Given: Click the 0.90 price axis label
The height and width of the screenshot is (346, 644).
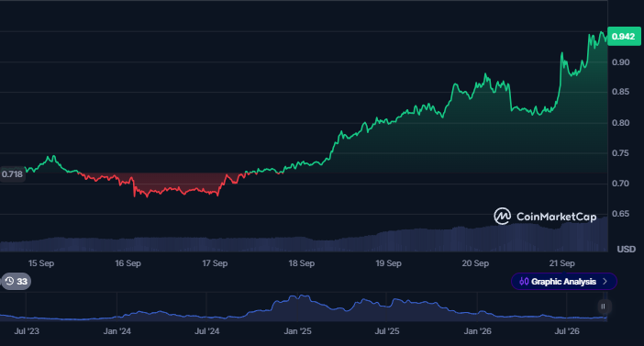Looking at the screenshot, I should click(620, 62).
